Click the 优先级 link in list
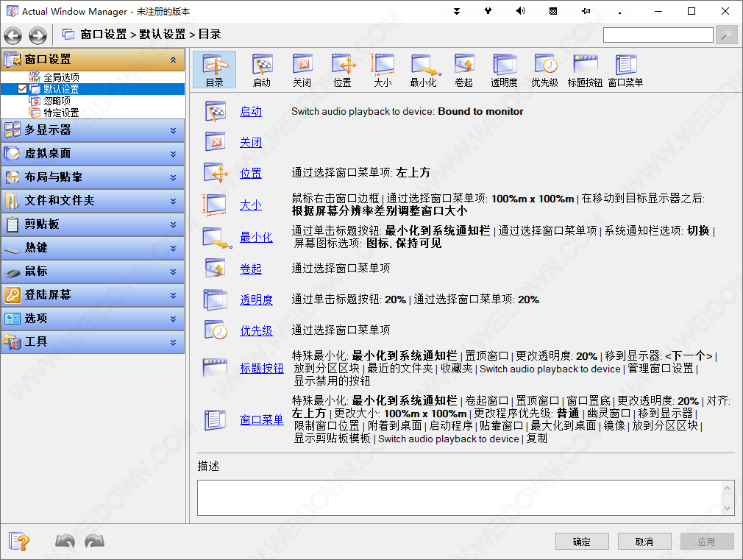Image resolution: width=743 pixels, height=560 pixels. point(256,330)
